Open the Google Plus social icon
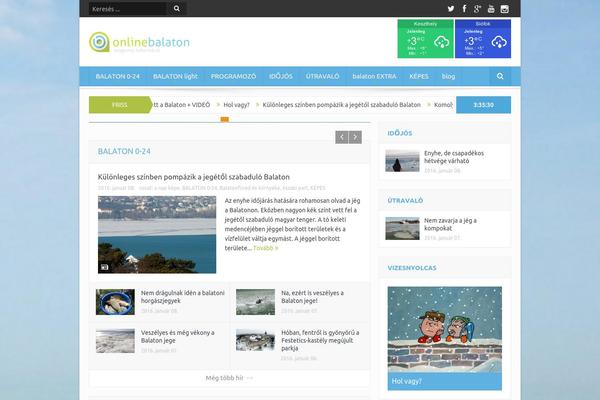The width and height of the screenshot is (600, 400). 477,8
